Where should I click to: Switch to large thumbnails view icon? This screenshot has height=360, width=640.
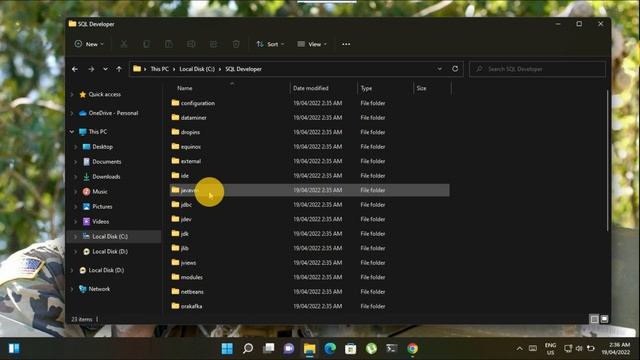604,319
